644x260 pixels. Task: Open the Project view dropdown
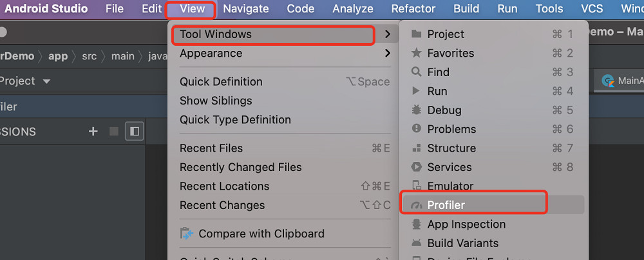[46, 81]
